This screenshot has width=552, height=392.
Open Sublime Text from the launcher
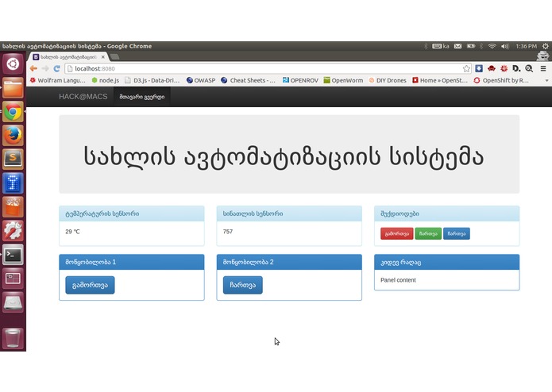pos(13,159)
